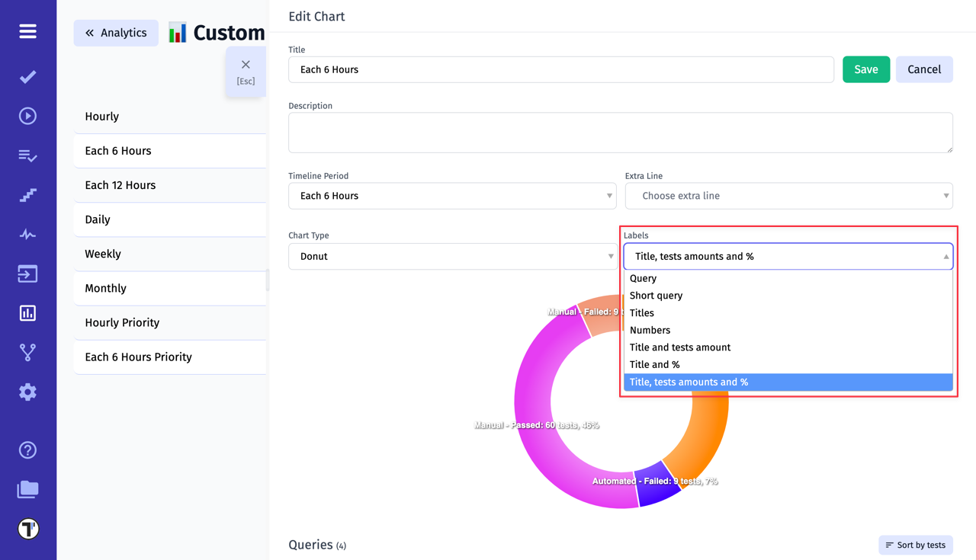Click the branching version control sidebar icon
The image size is (976, 560).
click(27, 352)
